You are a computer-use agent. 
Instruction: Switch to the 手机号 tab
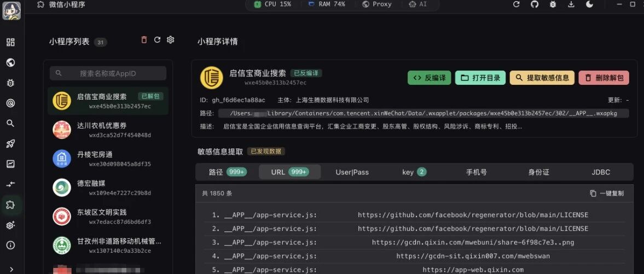pos(477,172)
